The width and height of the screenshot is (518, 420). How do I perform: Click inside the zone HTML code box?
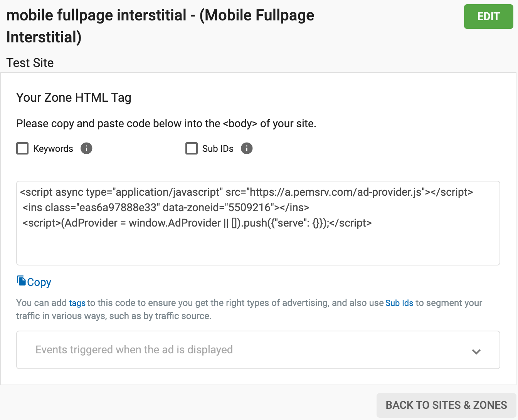[x=258, y=247]
